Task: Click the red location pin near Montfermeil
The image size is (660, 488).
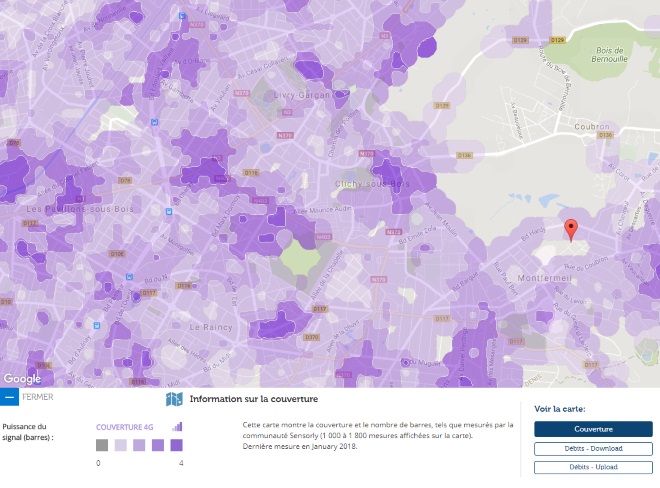Action: point(571,231)
